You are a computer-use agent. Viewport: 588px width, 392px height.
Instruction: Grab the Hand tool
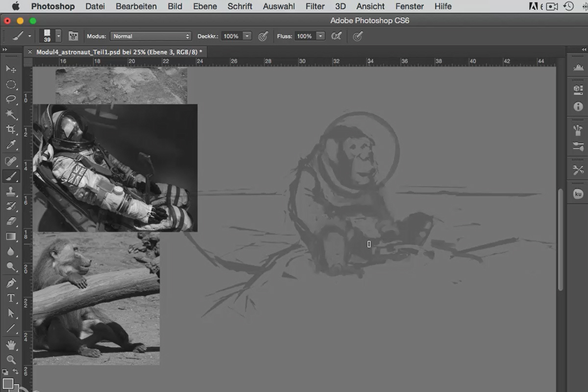[x=11, y=345]
